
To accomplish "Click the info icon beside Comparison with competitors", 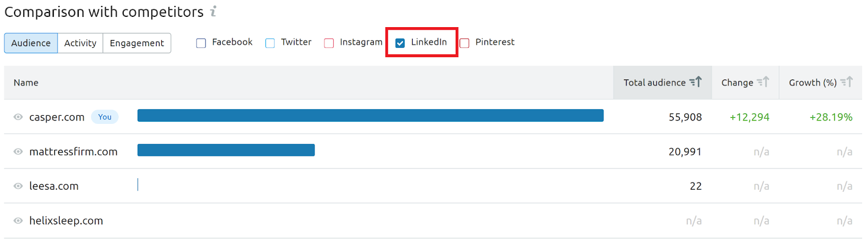I will tap(213, 11).
